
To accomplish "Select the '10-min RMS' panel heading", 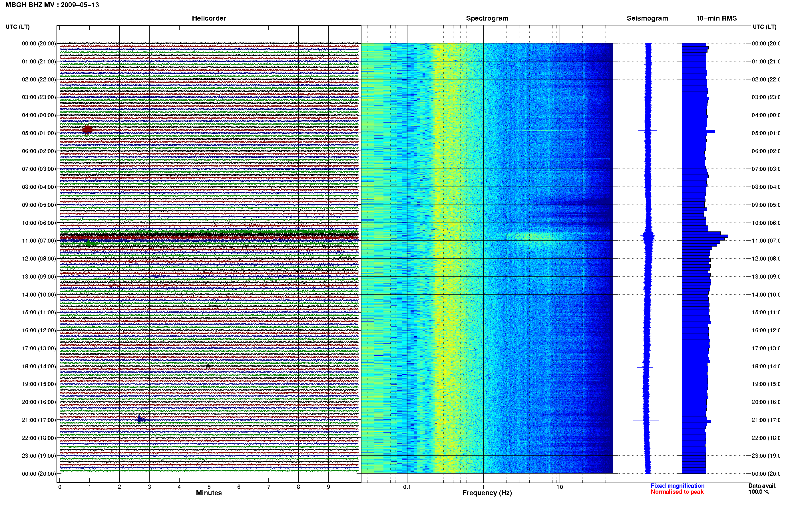I will (x=716, y=19).
